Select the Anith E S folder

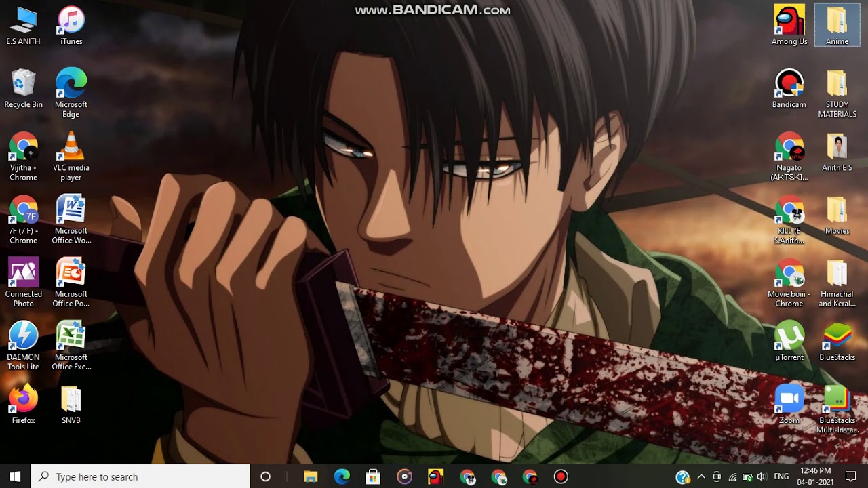tap(837, 152)
